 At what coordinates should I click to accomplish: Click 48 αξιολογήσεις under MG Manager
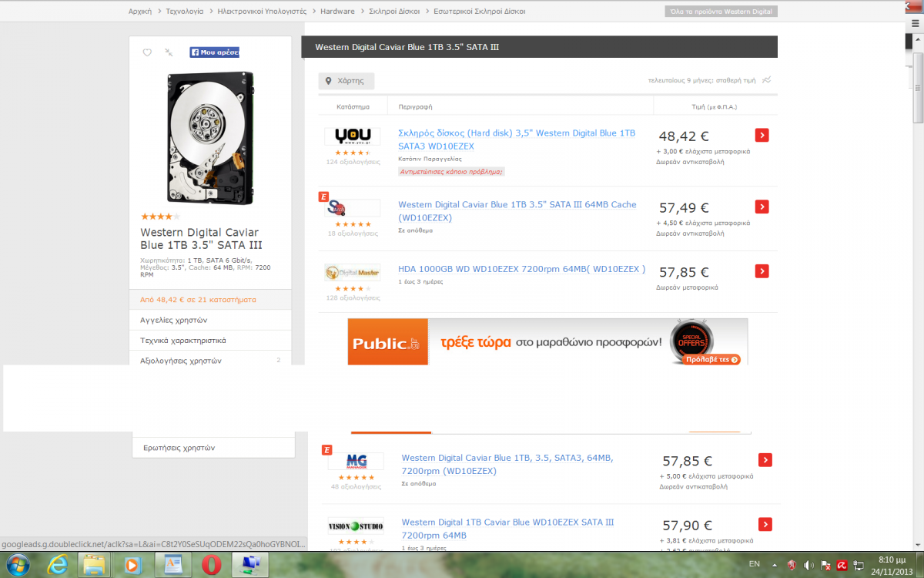(x=356, y=486)
